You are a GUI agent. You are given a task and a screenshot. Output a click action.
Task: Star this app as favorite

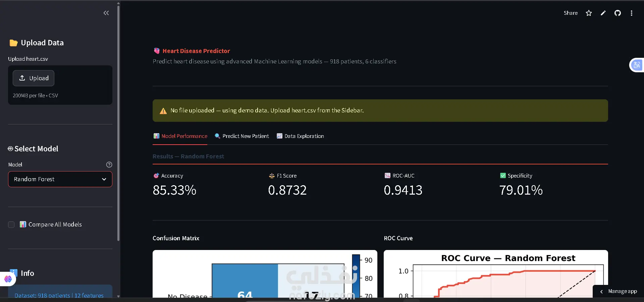point(589,13)
